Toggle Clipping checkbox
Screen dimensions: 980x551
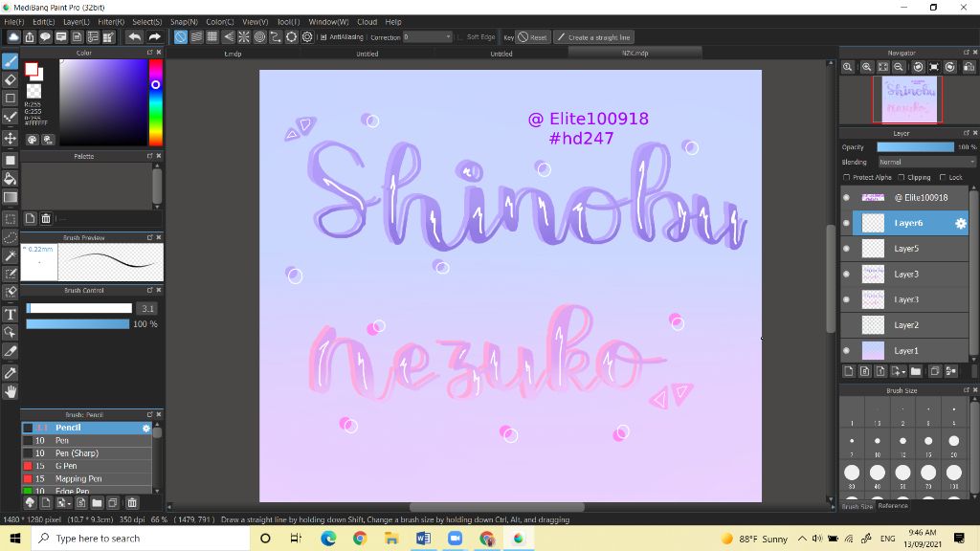(x=902, y=177)
